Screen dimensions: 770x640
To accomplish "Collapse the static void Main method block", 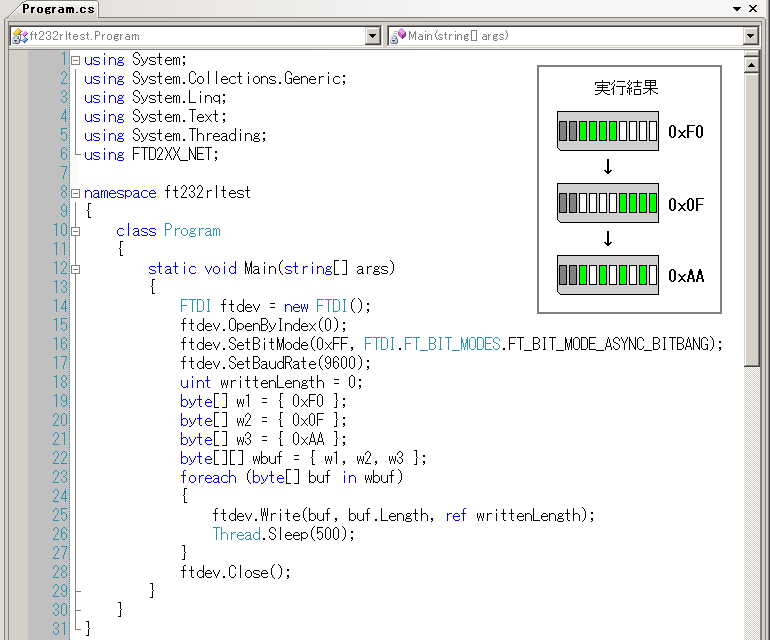I will pyautogui.click(x=76, y=269).
